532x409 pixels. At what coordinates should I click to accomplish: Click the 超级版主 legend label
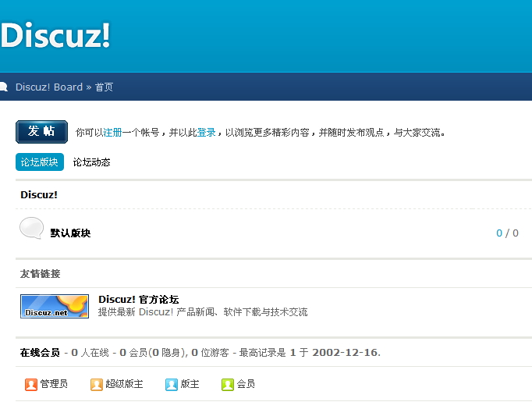click(124, 384)
